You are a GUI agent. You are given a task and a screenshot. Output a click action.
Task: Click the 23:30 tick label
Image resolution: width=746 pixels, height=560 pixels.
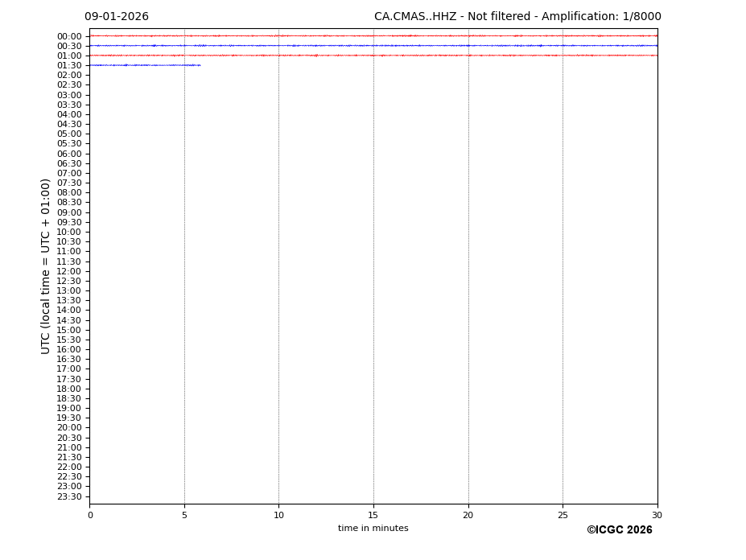coord(68,496)
